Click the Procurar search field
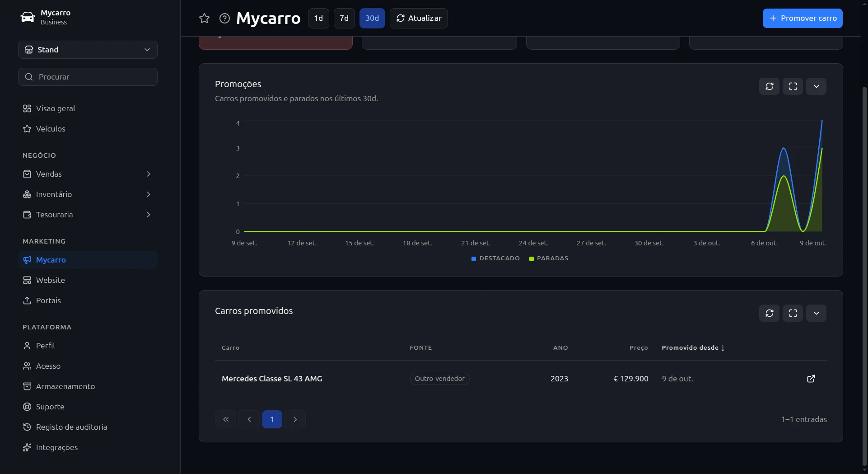Viewport: 868px width, 474px height. click(88, 77)
